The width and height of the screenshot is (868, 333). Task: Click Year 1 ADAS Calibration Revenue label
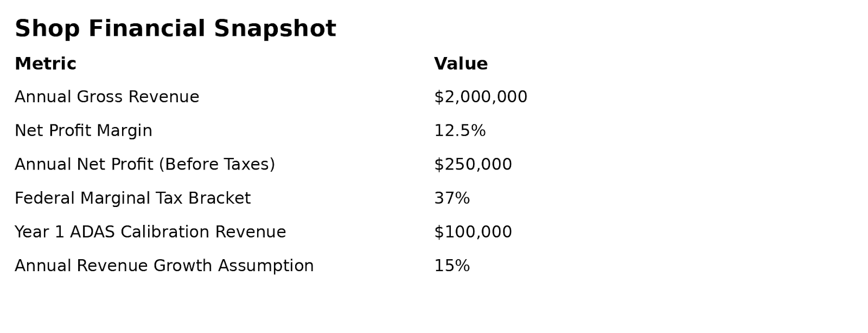click(x=150, y=232)
